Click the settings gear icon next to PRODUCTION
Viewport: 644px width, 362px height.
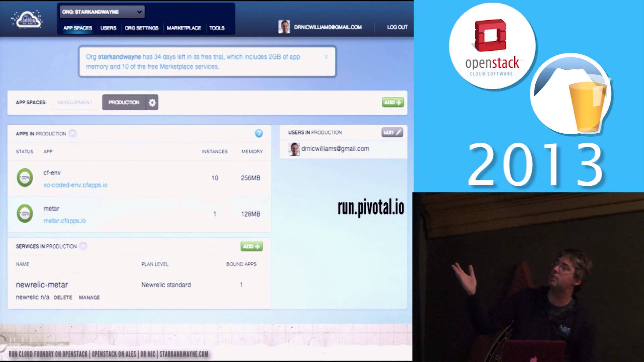point(152,102)
